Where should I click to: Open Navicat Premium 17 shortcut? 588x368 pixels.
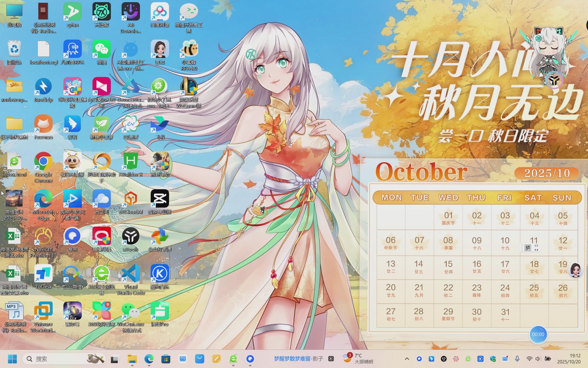point(43,236)
